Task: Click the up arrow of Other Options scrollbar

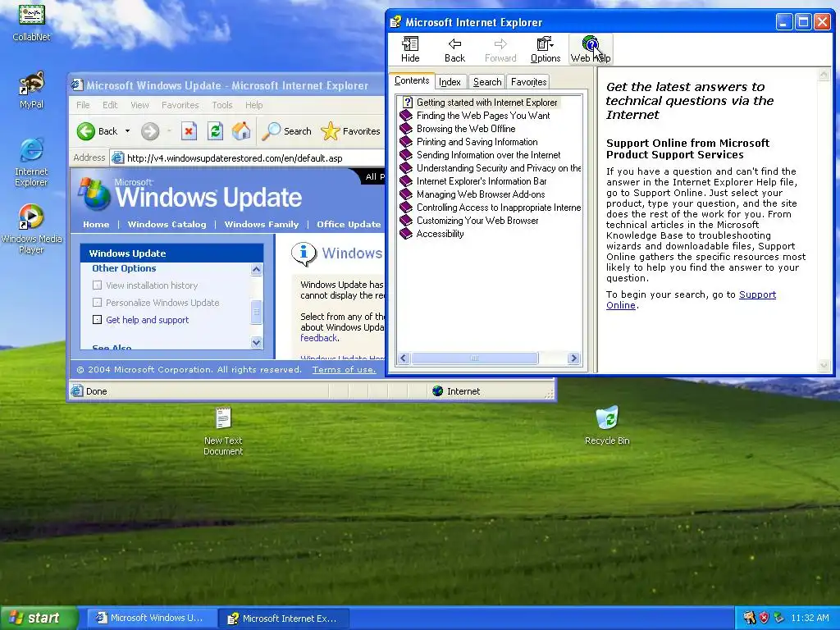Action: 257,269
